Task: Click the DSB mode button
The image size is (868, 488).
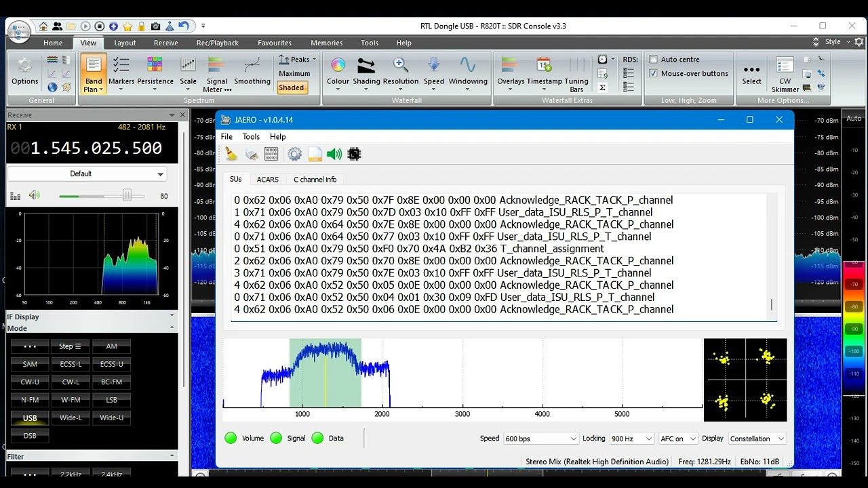Action: [30, 436]
